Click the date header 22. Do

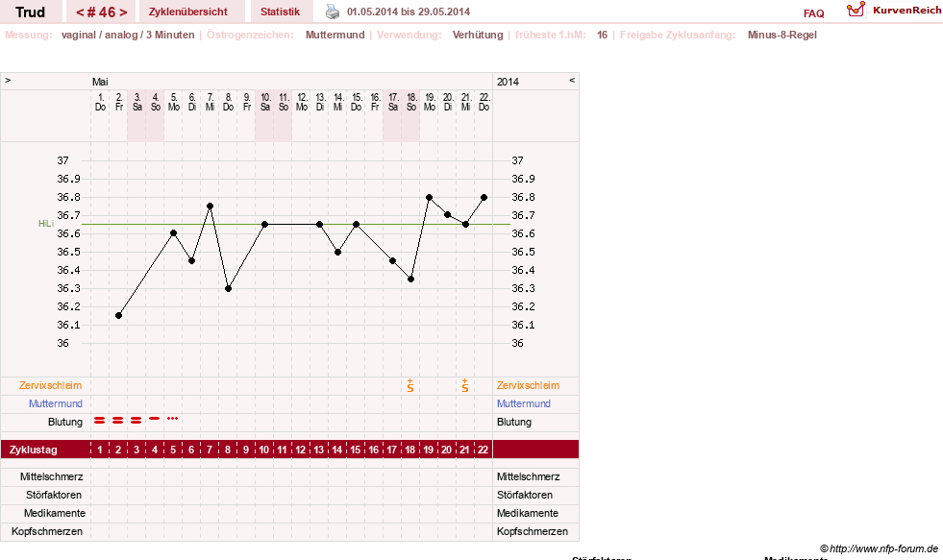click(484, 102)
